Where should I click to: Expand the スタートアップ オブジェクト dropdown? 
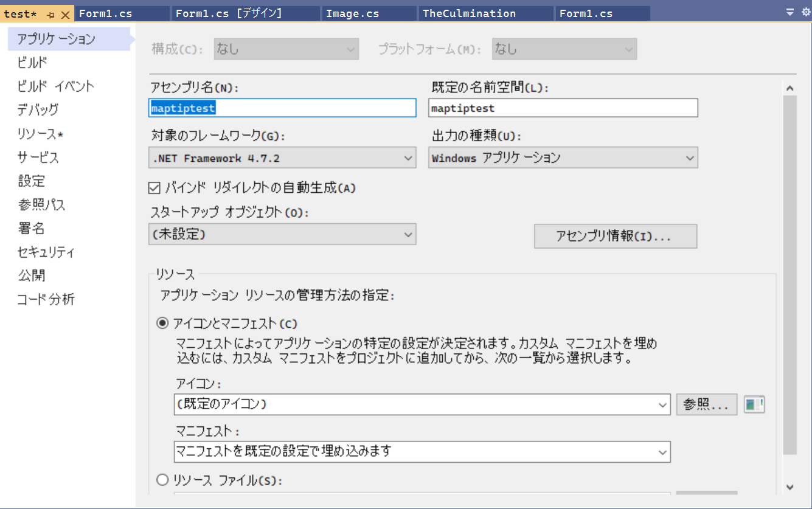pyautogui.click(x=409, y=234)
